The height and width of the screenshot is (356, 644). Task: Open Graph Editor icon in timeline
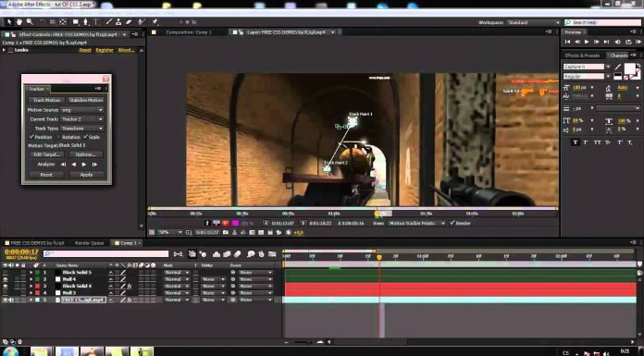[x=272, y=254]
